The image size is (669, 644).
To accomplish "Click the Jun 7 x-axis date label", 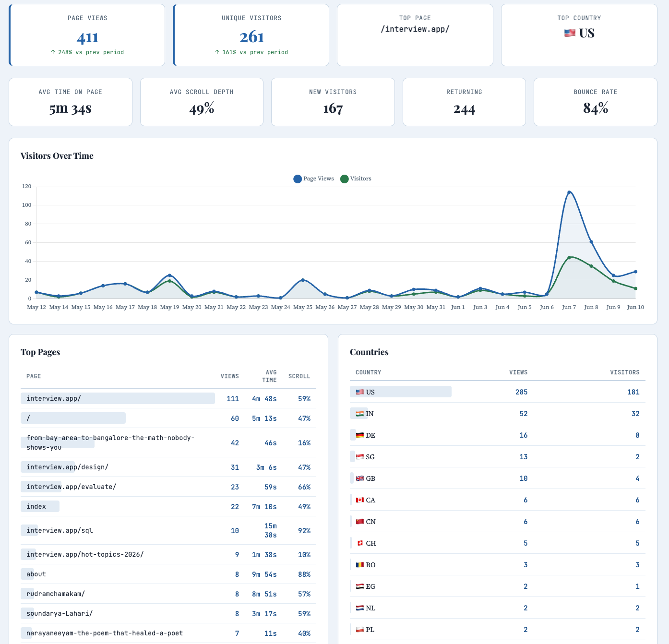I will (x=569, y=307).
